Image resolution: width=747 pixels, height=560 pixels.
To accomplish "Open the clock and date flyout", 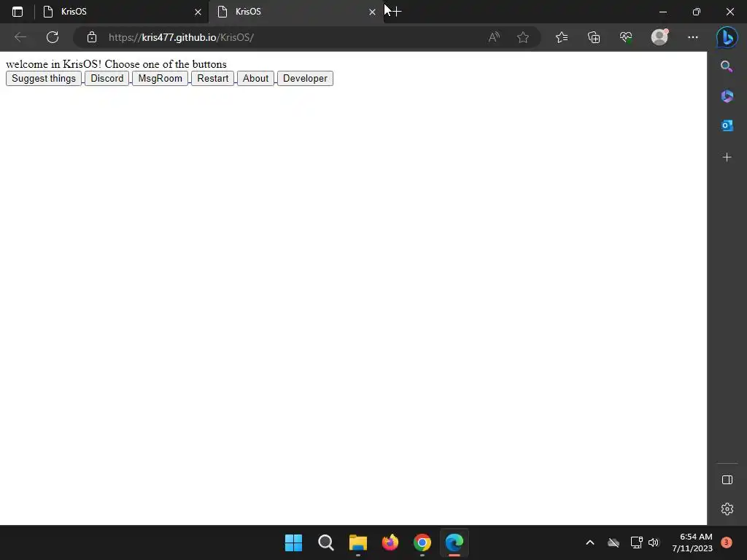I will pos(692,542).
